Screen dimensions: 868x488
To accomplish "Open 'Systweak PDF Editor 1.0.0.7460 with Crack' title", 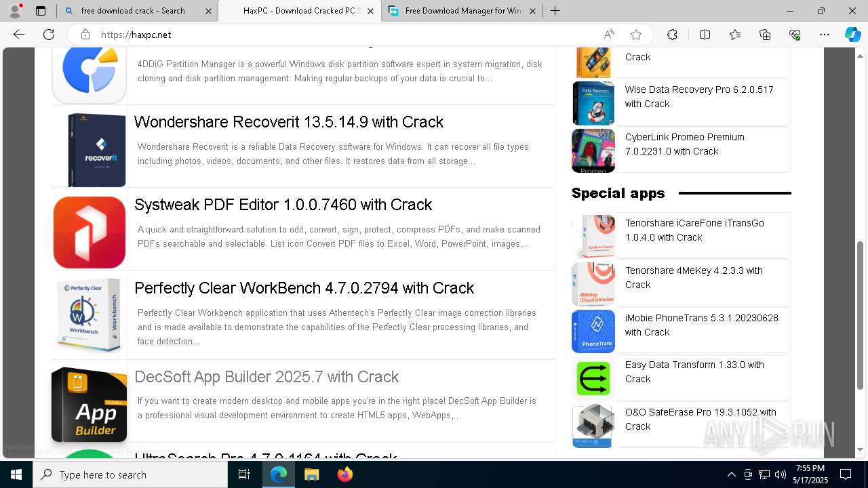I will pos(283,205).
